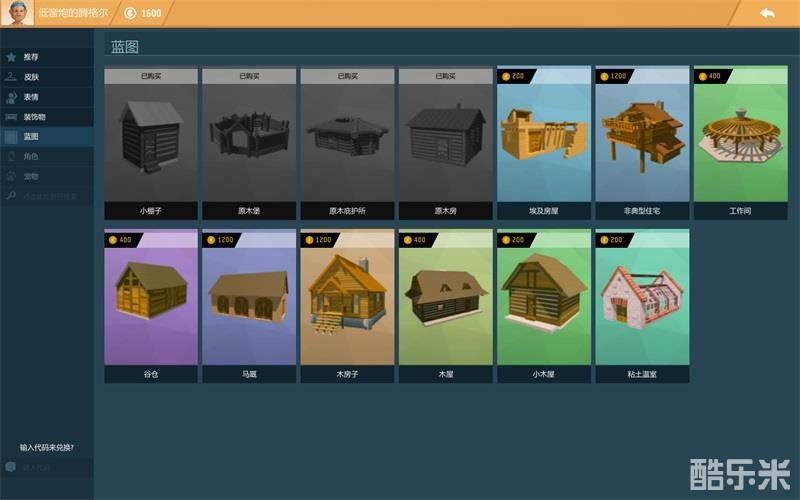The image size is (800, 500).
Task: Choose the 原木堡 blueprint card
Action: point(248,142)
